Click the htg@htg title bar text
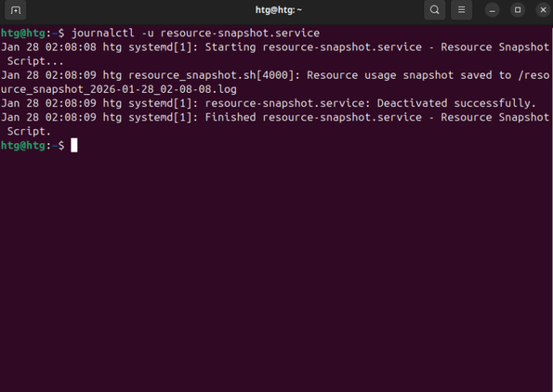553x392 pixels. 278,10
